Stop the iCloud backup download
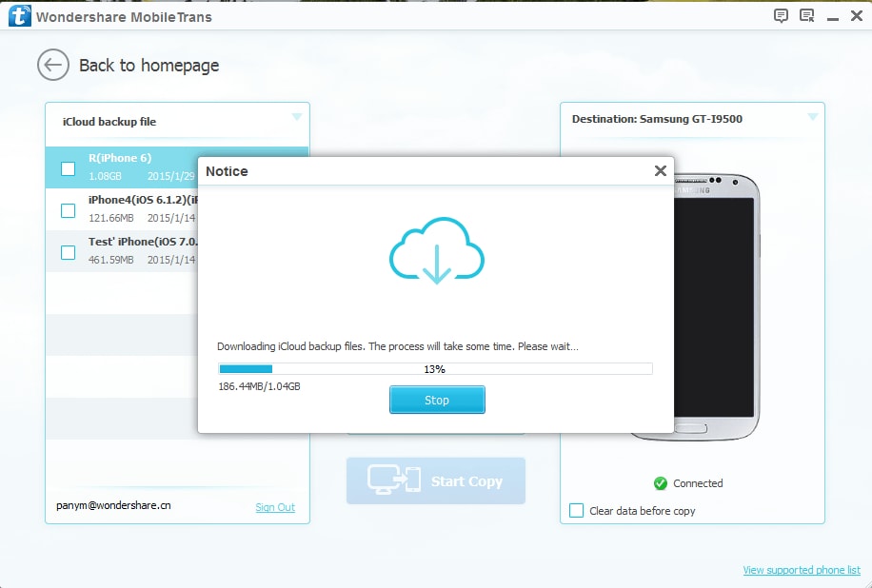This screenshot has height=588, width=872. click(x=436, y=400)
